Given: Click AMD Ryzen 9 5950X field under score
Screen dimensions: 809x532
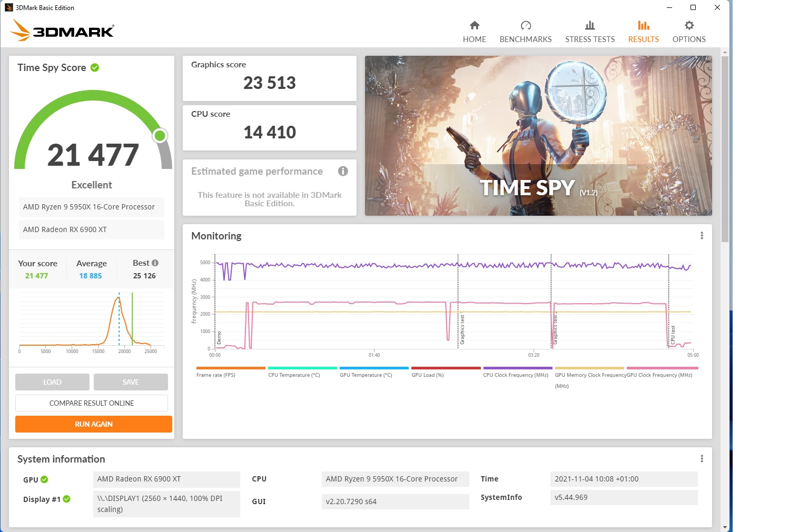Looking at the screenshot, I should [92, 207].
